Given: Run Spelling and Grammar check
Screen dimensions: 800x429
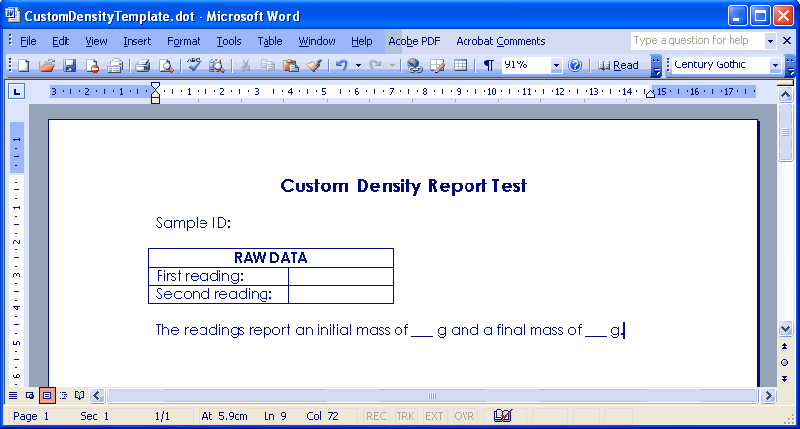Looking at the screenshot, I should 194,65.
